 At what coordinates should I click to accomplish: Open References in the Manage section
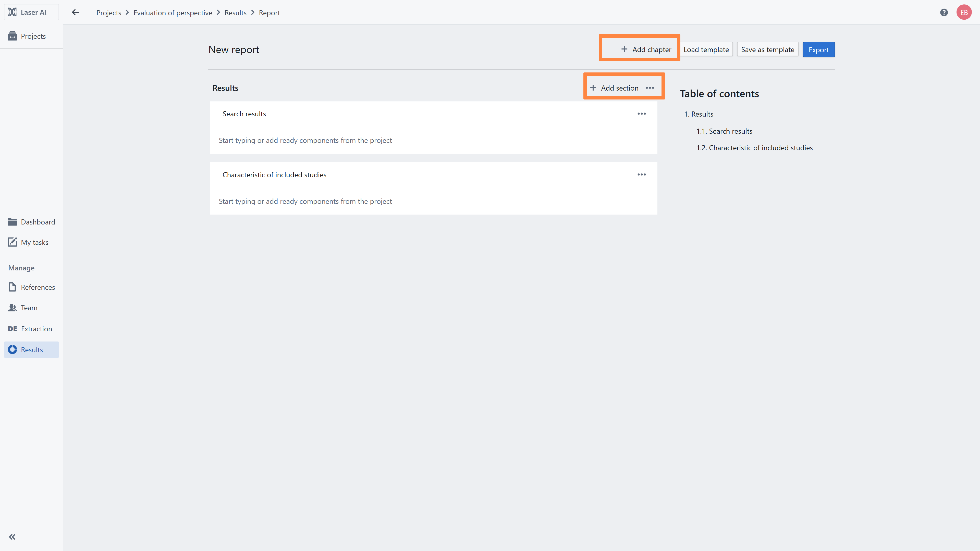pos(38,287)
